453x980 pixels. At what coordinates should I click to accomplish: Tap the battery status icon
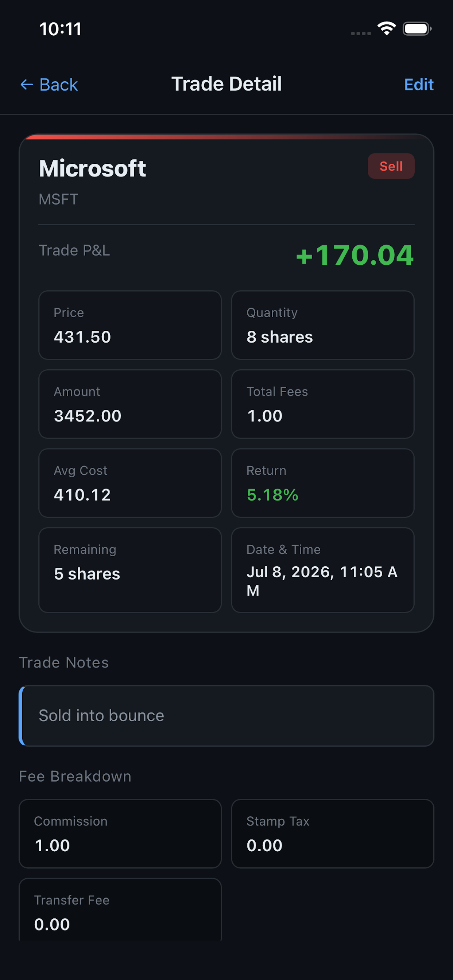tap(417, 28)
